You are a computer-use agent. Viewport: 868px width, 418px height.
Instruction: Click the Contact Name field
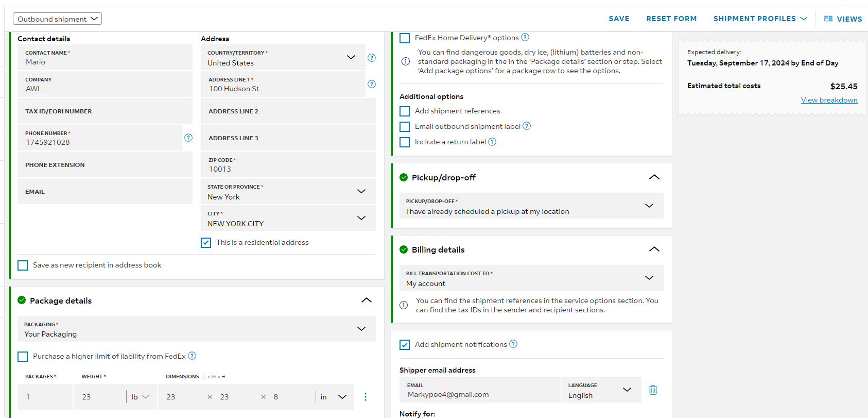point(105,57)
